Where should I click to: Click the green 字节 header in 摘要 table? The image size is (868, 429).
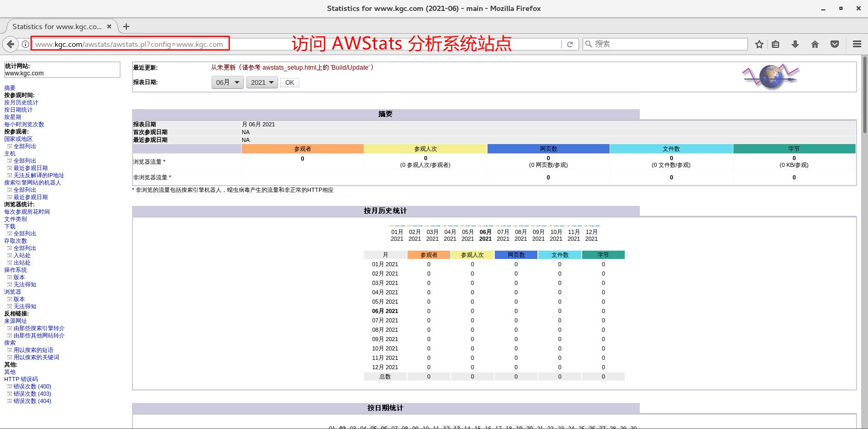[x=794, y=149]
